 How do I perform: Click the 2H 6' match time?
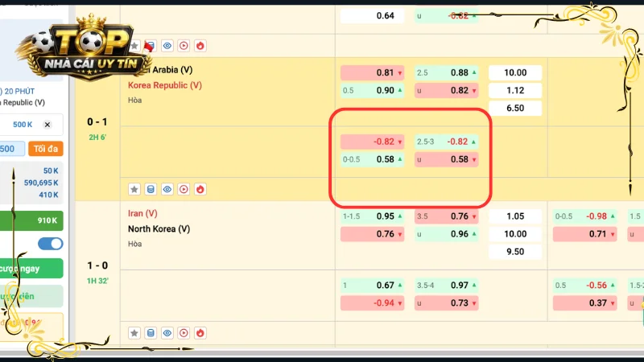click(97, 138)
